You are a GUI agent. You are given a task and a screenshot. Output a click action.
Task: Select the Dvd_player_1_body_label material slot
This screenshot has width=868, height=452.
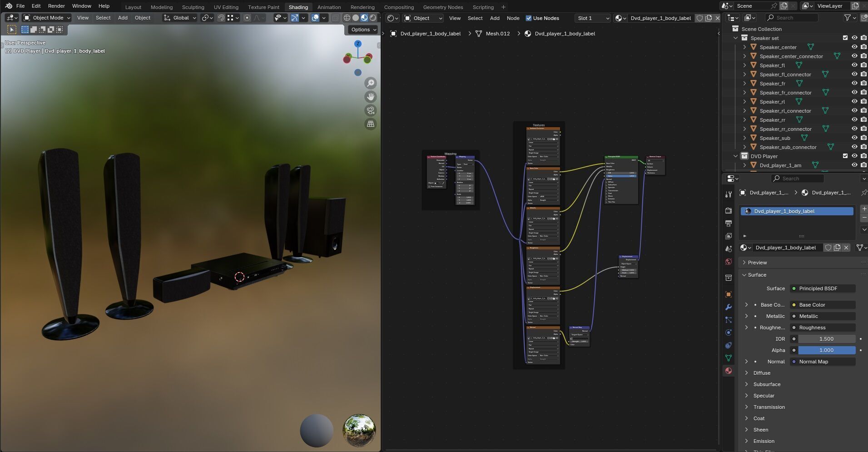[797, 211]
